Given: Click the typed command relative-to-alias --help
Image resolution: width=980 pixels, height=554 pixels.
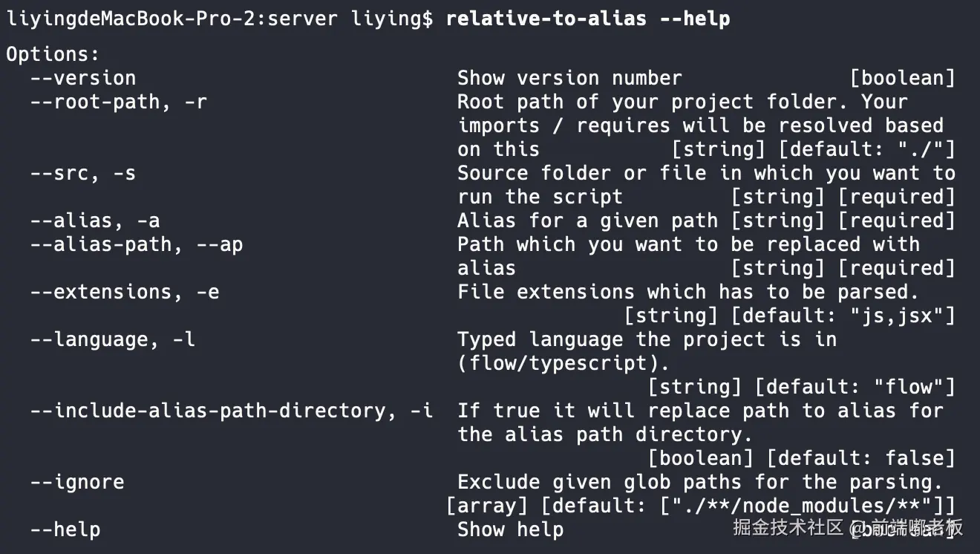Looking at the screenshot, I should (587, 19).
